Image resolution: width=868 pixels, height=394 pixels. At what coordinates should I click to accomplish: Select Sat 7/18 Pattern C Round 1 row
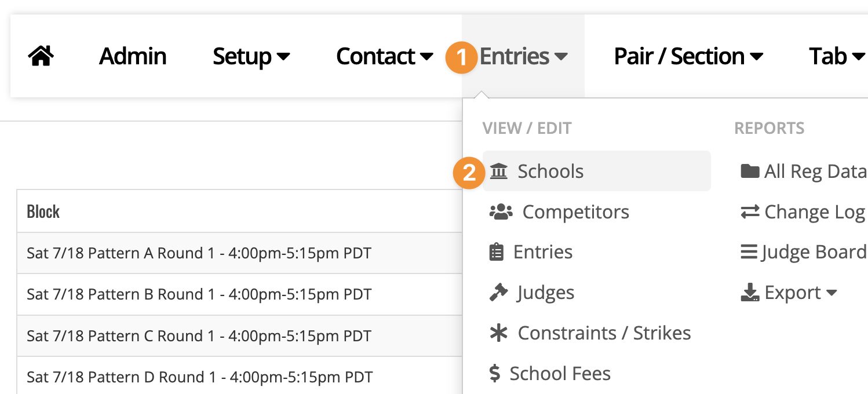pyautogui.click(x=239, y=335)
